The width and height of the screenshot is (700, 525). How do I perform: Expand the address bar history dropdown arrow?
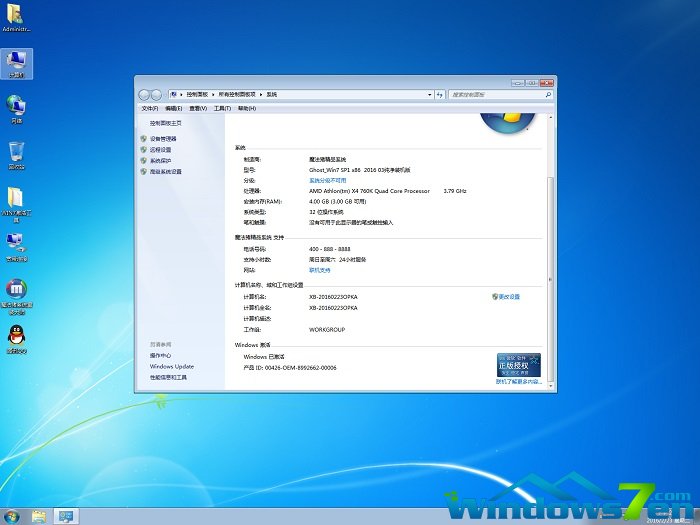coord(428,93)
